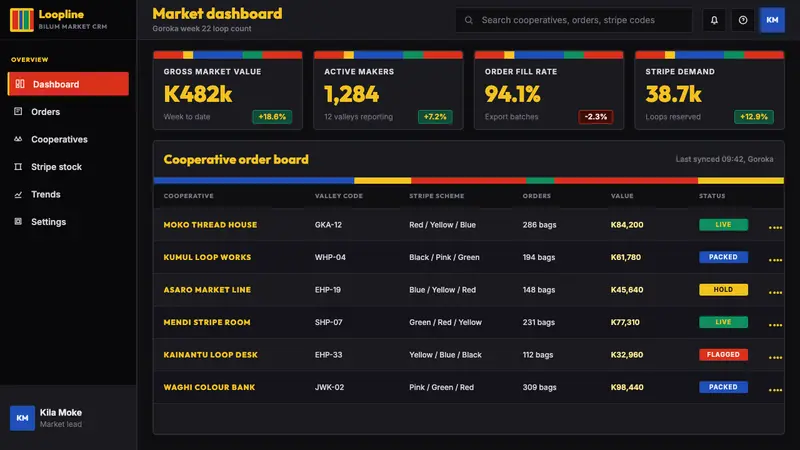Sort by the Status column header
This screenshot has width=800, height=450.
712,196
